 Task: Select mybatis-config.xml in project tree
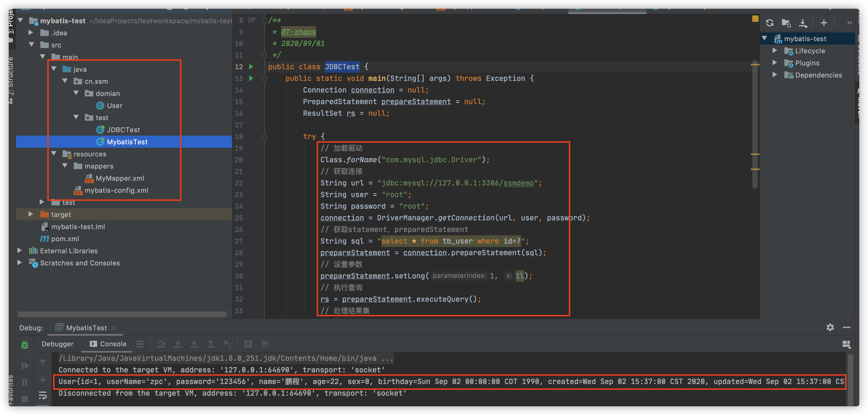[x=111, y=191]
